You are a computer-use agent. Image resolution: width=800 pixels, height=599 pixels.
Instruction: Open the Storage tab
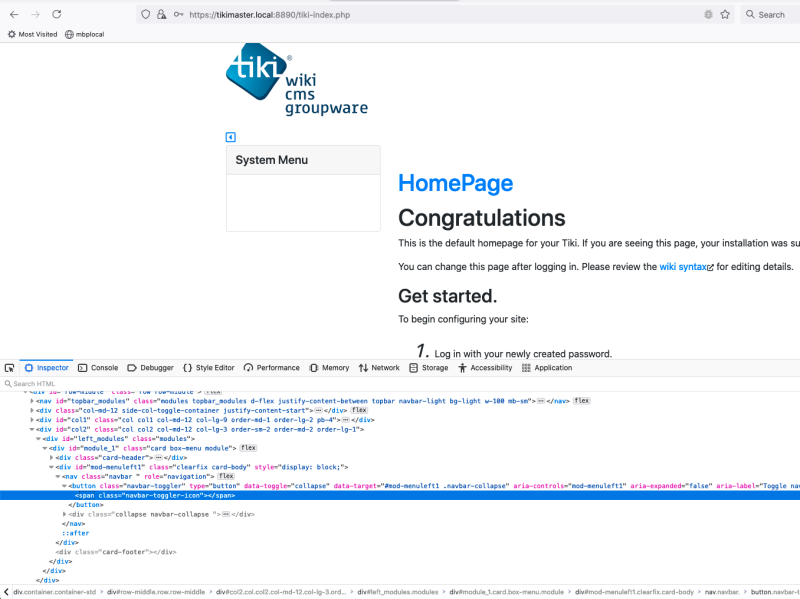click(x=429, y=368)
